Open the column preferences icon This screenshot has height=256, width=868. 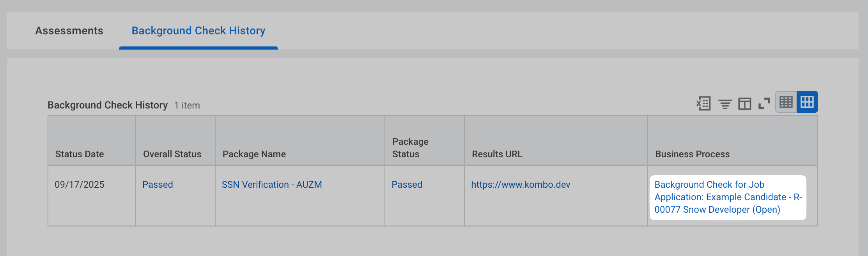click(744, 104)
